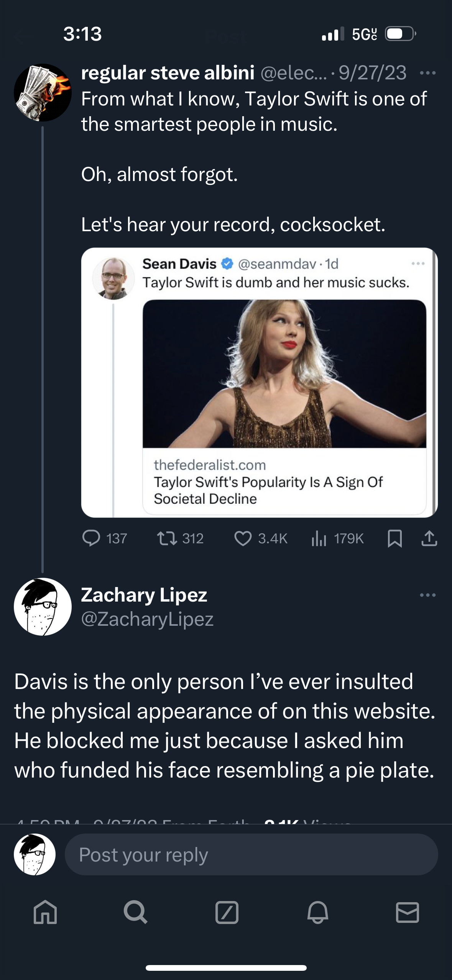Open the Home tab icon

[x=45, y=912]
